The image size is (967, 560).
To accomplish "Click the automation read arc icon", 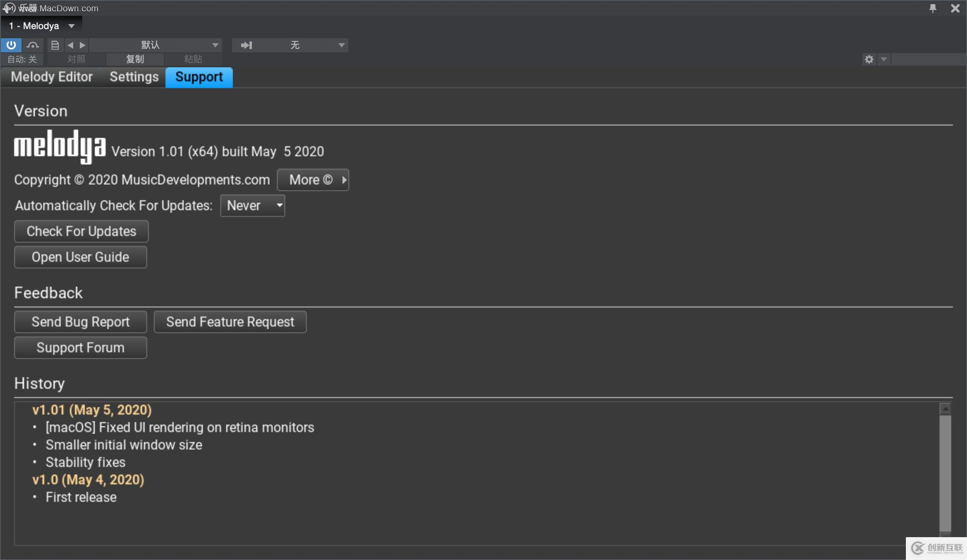I will (x=32, y=45).
